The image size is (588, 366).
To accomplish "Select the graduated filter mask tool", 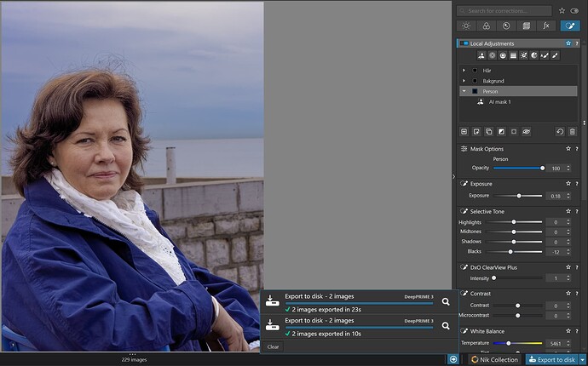I will pos(513,55).
